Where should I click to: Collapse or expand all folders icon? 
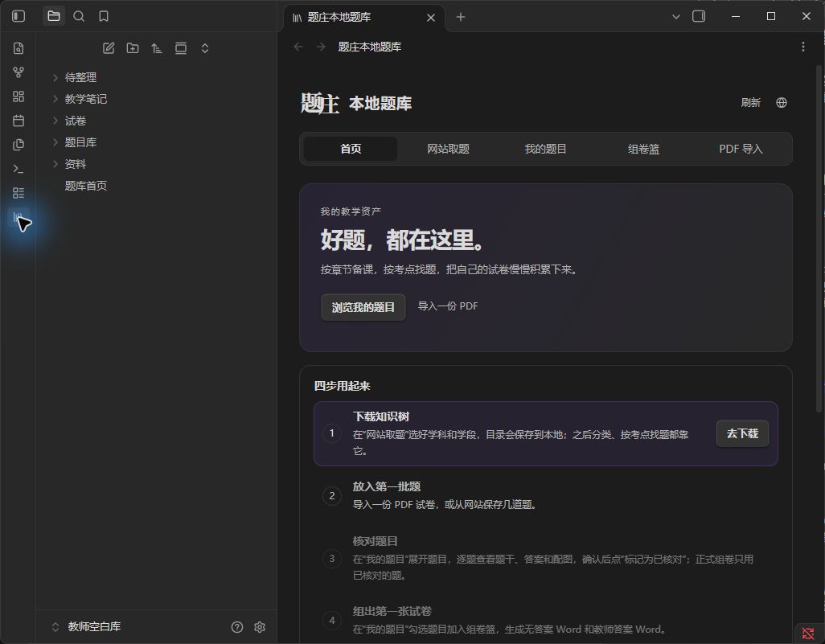coord(205,48)
